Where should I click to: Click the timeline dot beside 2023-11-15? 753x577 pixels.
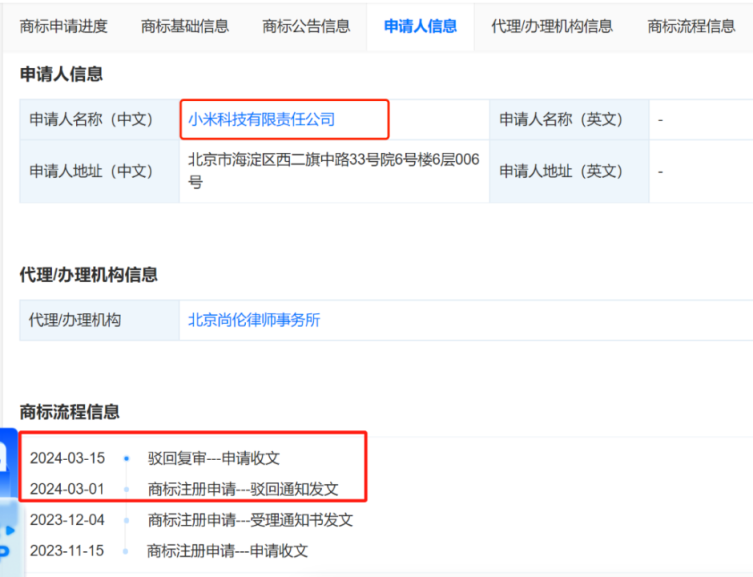[x=126, y=551]
